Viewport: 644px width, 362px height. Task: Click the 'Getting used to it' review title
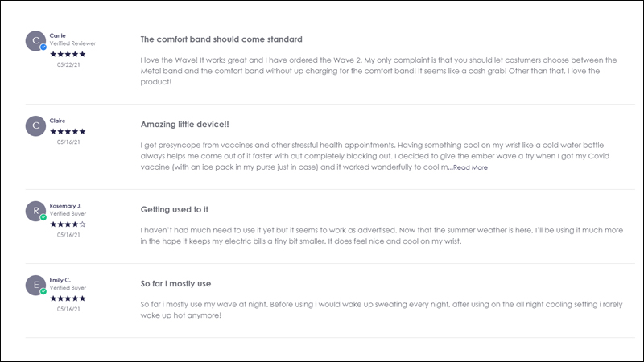click(175, 210)
